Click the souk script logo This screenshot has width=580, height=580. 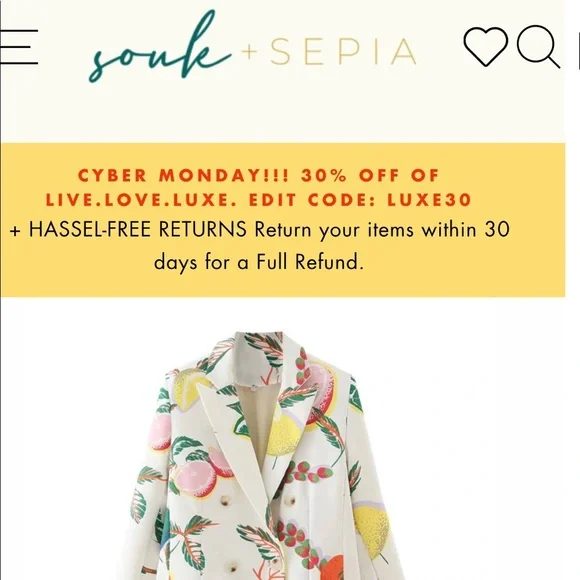[x=158, y=47]
